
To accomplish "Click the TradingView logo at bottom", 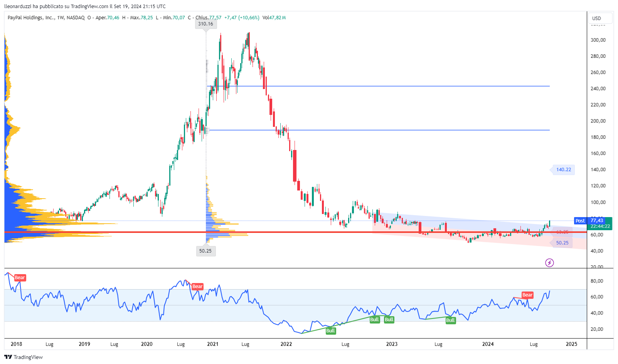I will click(24, 357).
